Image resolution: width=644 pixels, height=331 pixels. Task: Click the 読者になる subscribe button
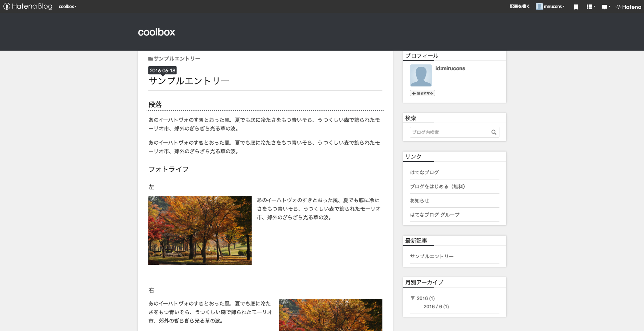pyautogui.click(x=422, y=93)
